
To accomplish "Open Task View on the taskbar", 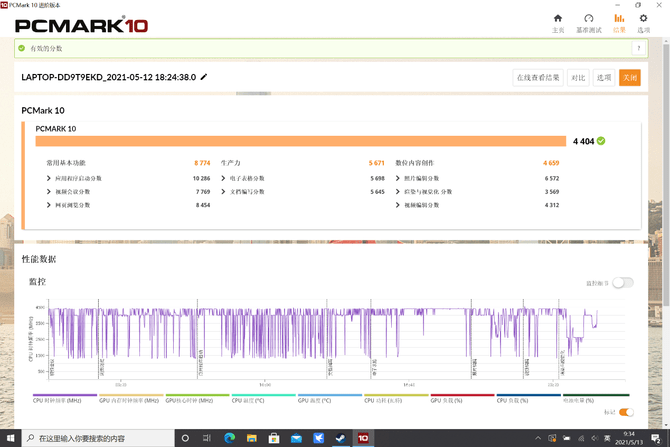I will click(207, 438).
